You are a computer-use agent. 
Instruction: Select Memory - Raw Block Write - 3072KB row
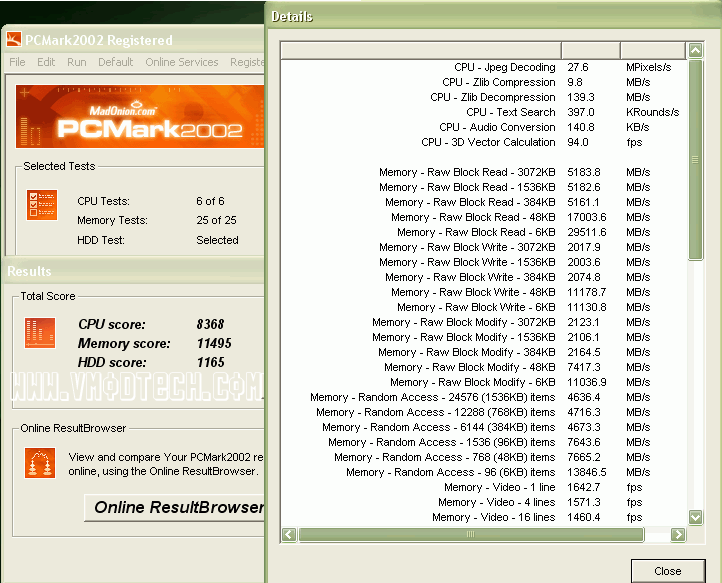tap(483, 247)
